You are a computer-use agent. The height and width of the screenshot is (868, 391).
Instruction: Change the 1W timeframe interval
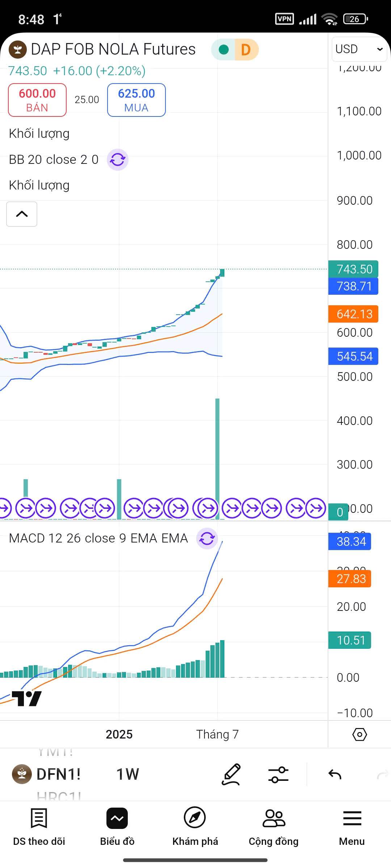click(127, 774)
